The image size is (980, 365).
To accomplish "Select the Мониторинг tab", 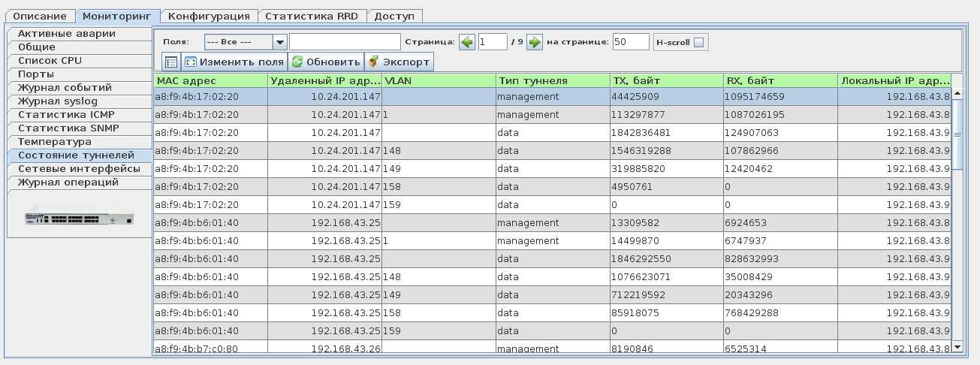I will [118, 16].
